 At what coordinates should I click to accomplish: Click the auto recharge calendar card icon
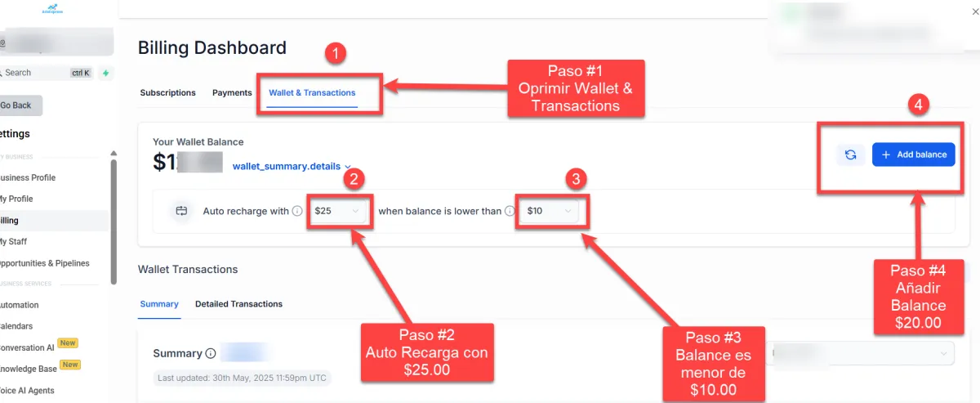pyautogui.click(x=181, y=211)
